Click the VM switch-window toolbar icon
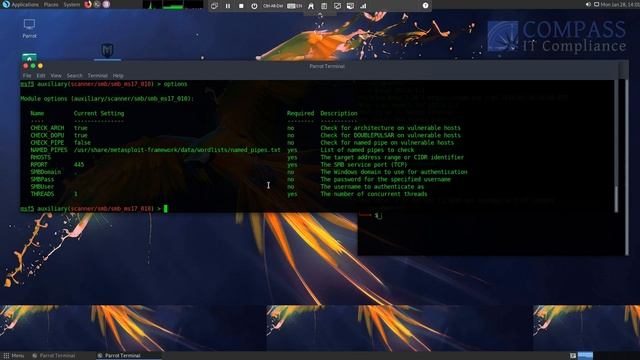The height and width of the screenshot is (360, 640). (214, 6)
